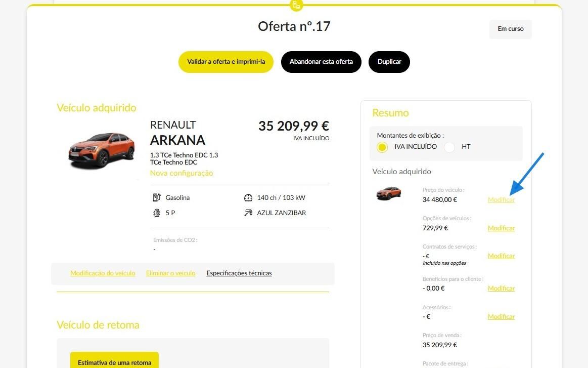588x368 pixels.
Task: Click the power gauge icon beside 140 ch
Action: point(248,197)
